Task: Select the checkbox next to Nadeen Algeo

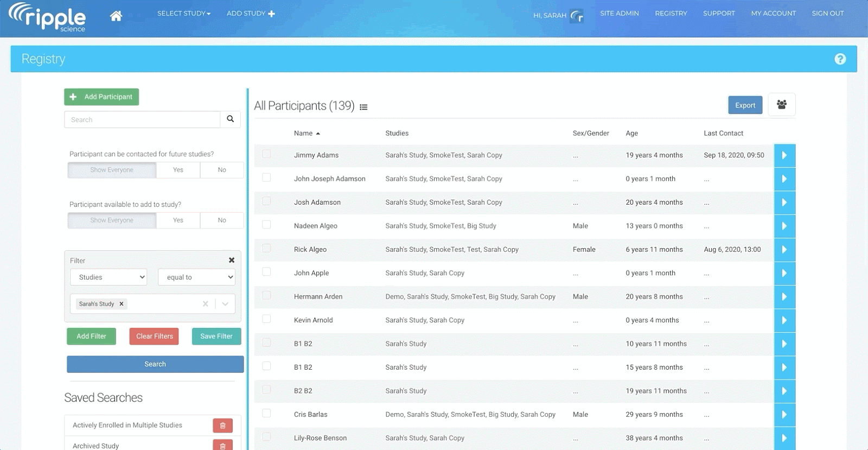Action: [x=266, y=225]
